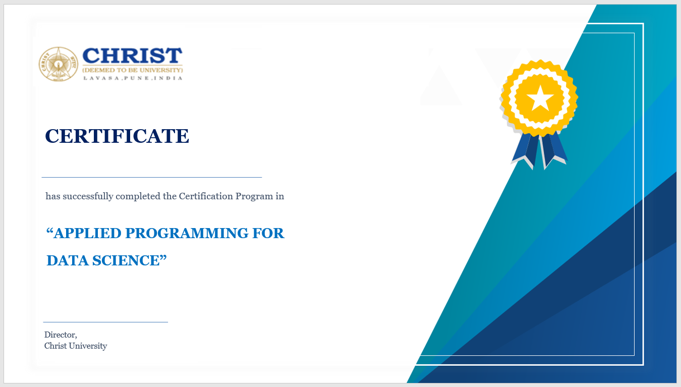Click the "Director," signature label
The image size is (681, 387).
point(60,335)
